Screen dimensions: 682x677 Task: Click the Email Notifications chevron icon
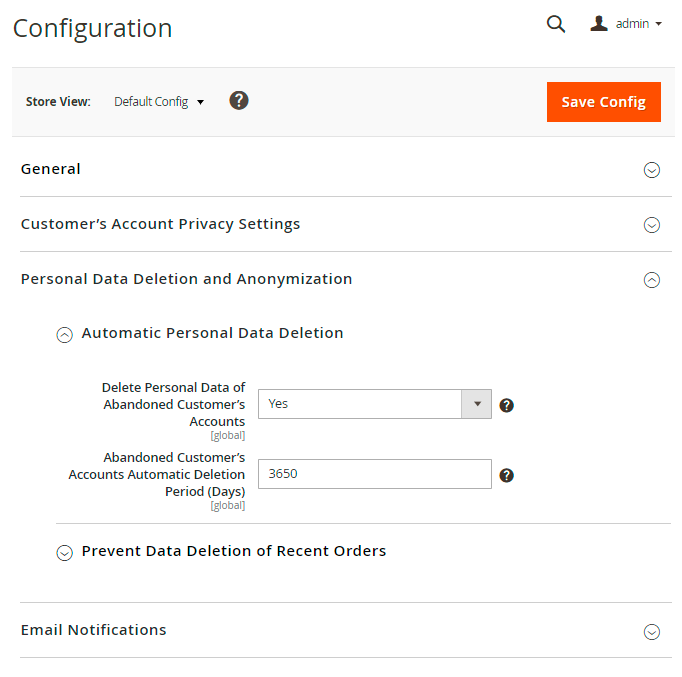pos(651,631)
